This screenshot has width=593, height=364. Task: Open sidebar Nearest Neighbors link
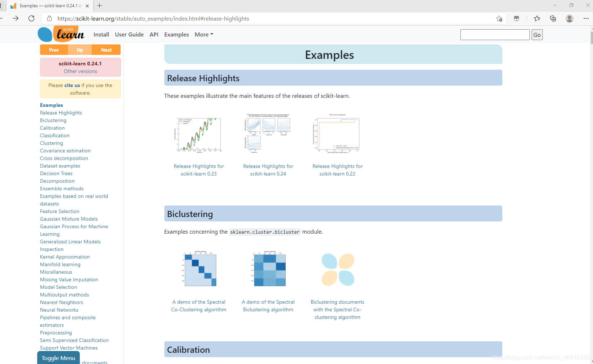[61, 302]
